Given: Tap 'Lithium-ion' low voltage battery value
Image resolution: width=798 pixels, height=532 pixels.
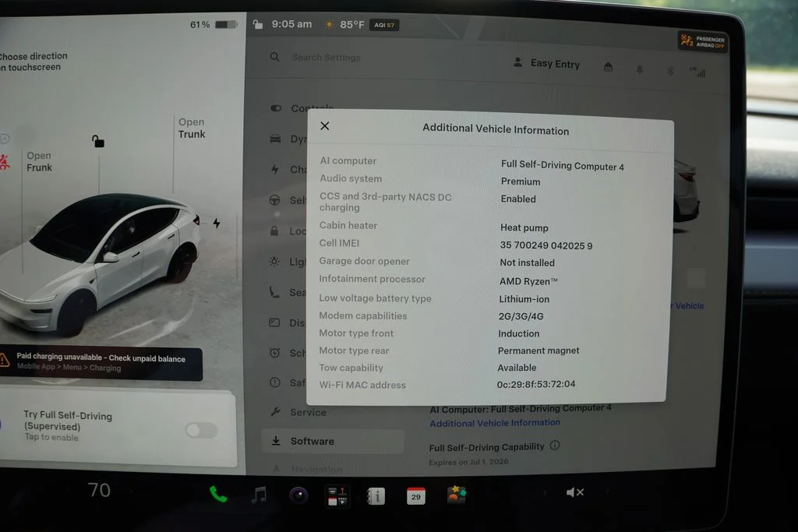Looking at the screenshot, I should click(x=524, y=299).
